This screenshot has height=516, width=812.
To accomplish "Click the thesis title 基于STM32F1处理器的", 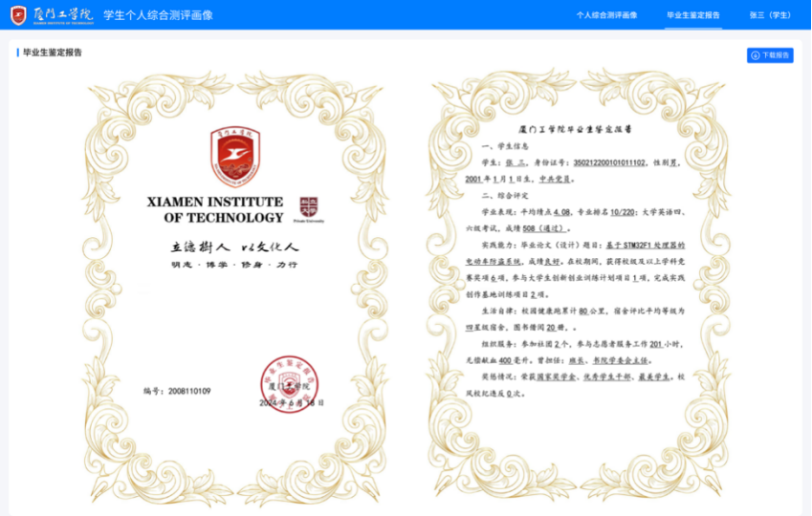I will [646, 246].
